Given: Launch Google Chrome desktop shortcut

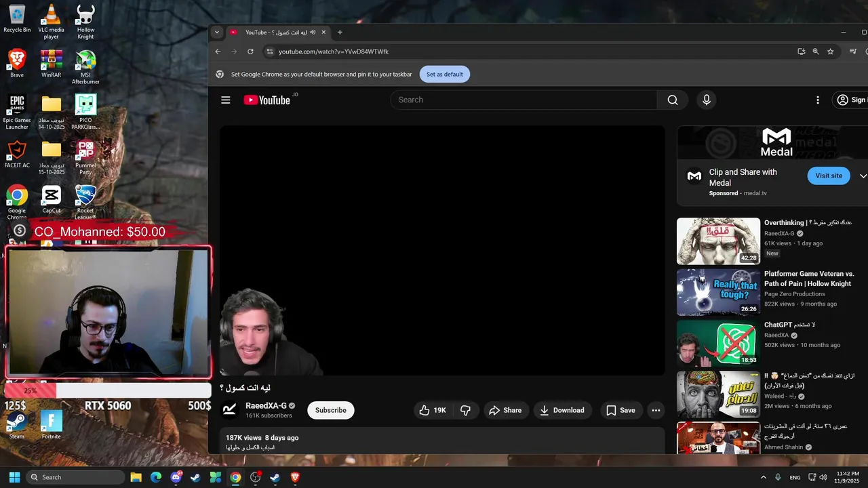Looking at the screenshot, I should tap(17, 202).
